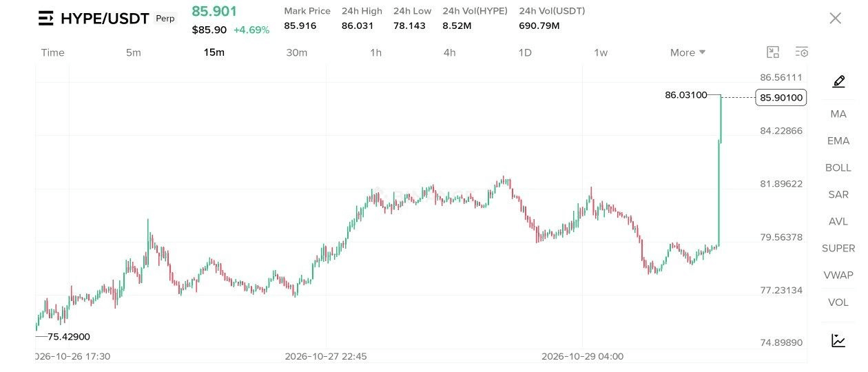
Task: Open chart settings list icon
Action: click(801, 52)
